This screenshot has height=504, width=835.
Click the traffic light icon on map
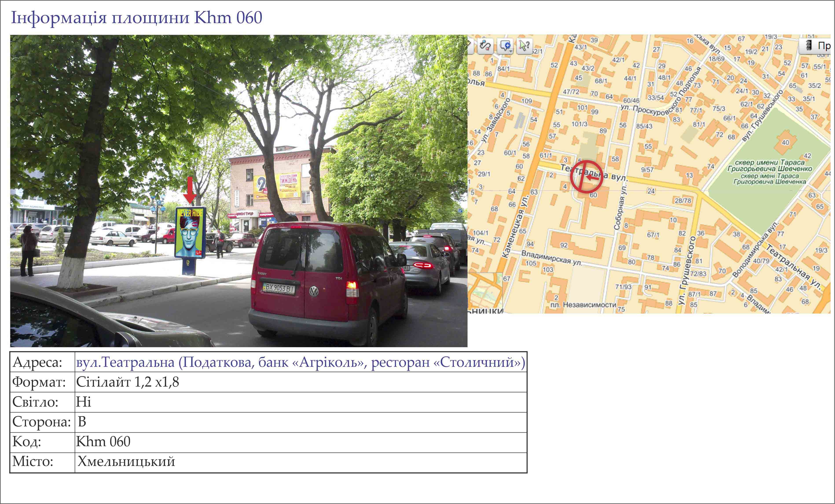pyautogui.click(x=809, y=45)
